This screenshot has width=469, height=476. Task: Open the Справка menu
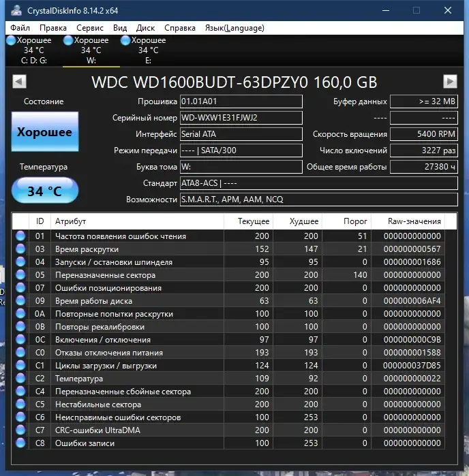coord(180,28)
